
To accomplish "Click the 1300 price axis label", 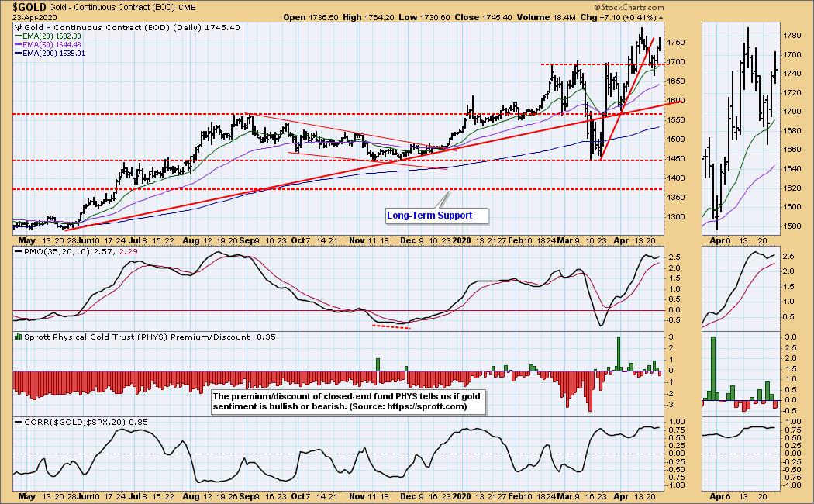I will point(675,217).
